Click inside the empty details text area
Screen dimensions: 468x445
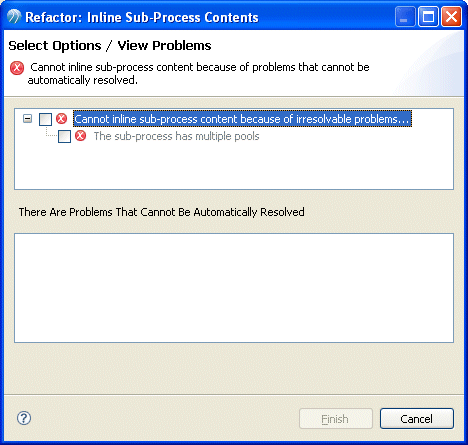click(x=234, y=288)
